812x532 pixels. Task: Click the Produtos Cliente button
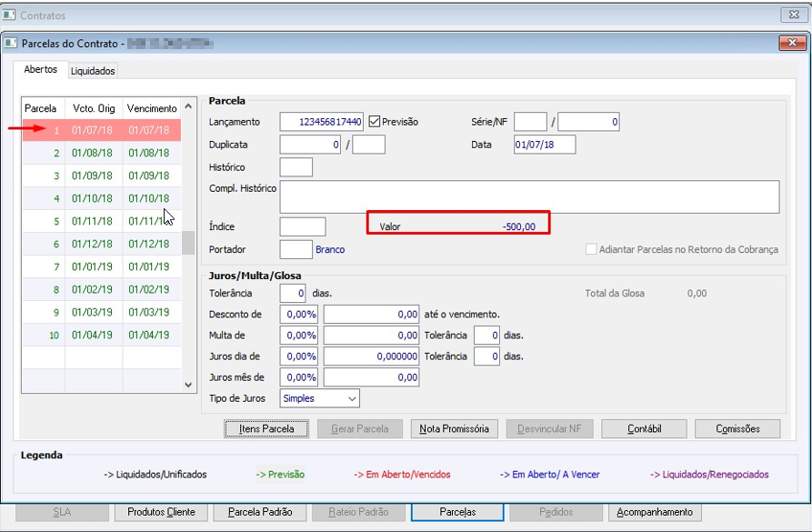point(161,512)
